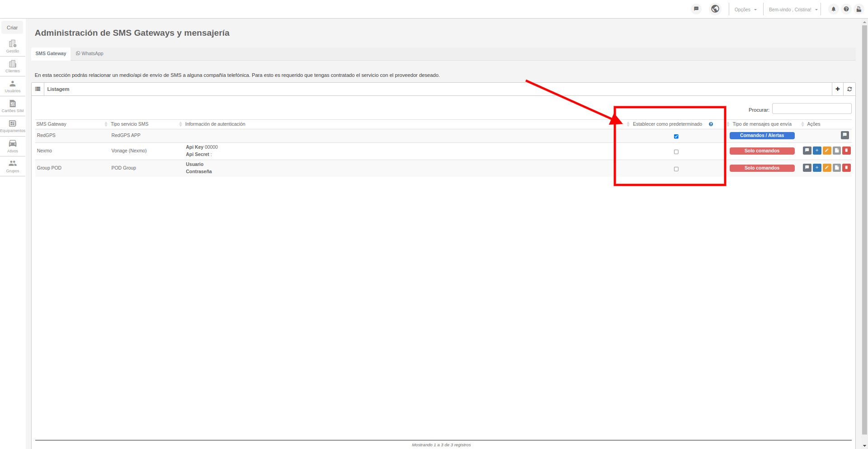Uncheck RedGPS as default gateway

click(x=676, y=137)
